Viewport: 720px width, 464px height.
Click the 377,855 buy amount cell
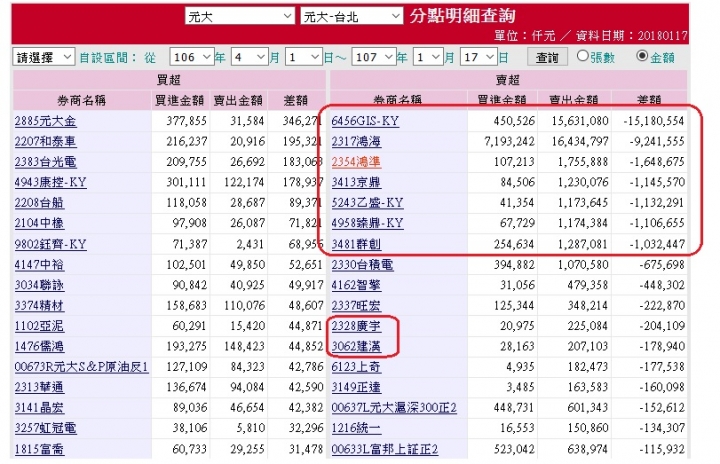[186, 121]
